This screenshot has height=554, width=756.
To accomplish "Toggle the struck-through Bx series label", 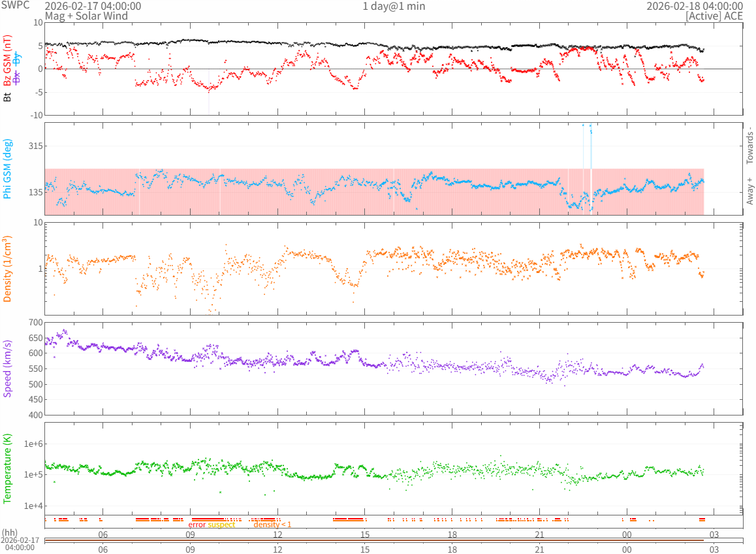I will point(18,77).
